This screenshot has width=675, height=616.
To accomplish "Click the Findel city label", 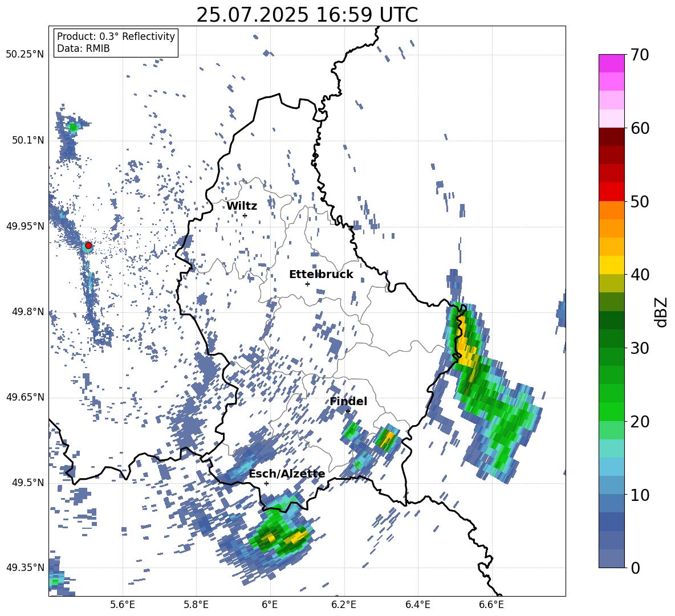I will pyautogui.click(x=348, y=401).
